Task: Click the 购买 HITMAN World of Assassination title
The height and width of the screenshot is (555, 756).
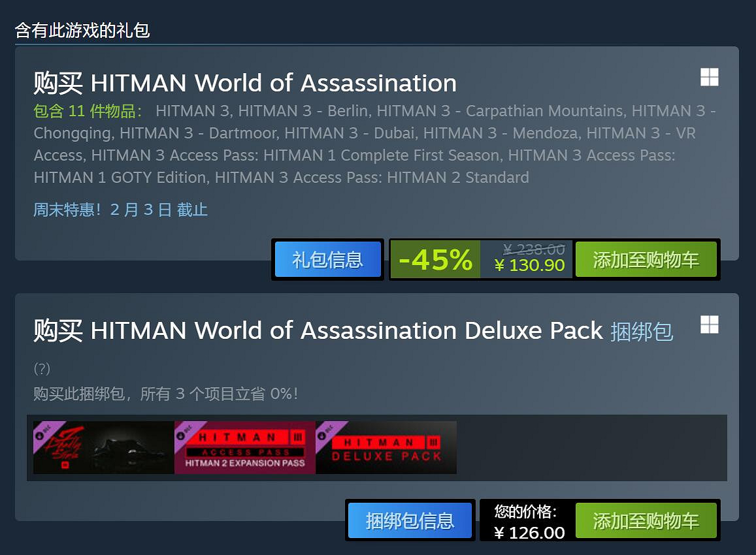Action: coord(245,84)
